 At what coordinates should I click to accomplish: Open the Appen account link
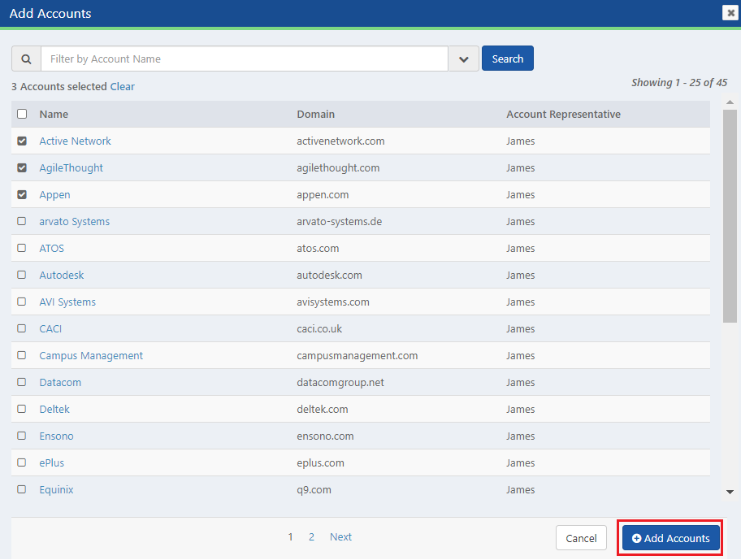(x=54, y=195)
